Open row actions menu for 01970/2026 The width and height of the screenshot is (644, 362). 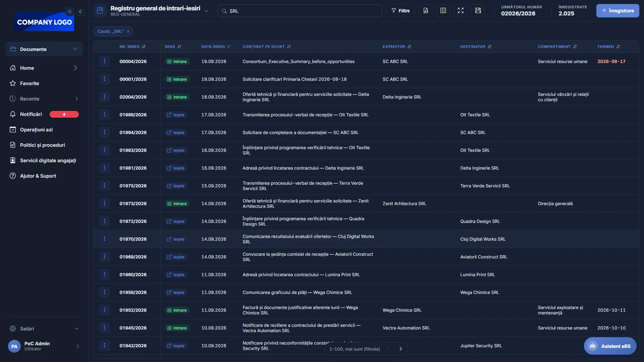point(104,239)
